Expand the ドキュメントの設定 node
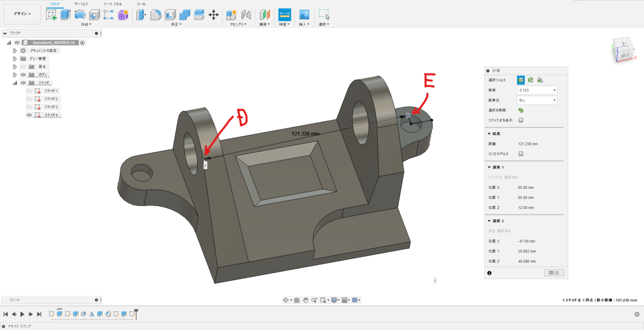Screen dimensions: 644x330 pos(15,50)
